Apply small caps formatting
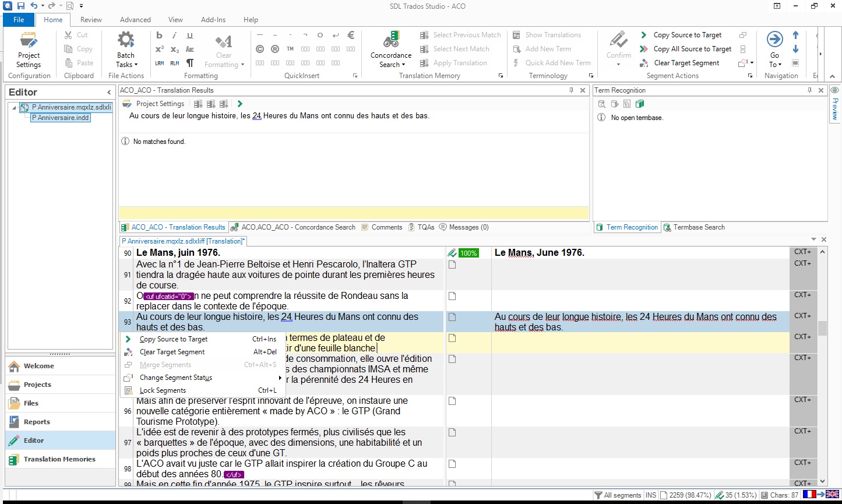This screenshot has height=504, width=842. coord(190,49)
